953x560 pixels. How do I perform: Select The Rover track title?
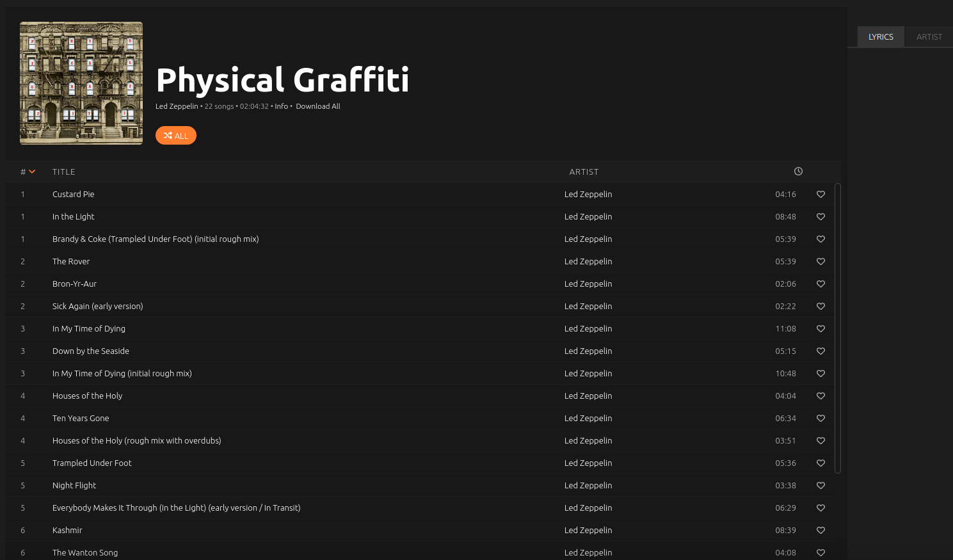71,262
